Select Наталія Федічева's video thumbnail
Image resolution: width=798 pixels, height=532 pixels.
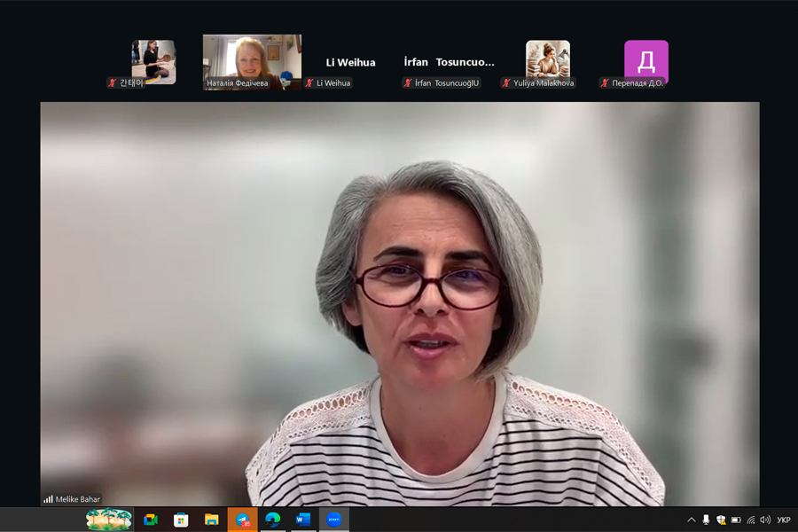tap(252, 62)
